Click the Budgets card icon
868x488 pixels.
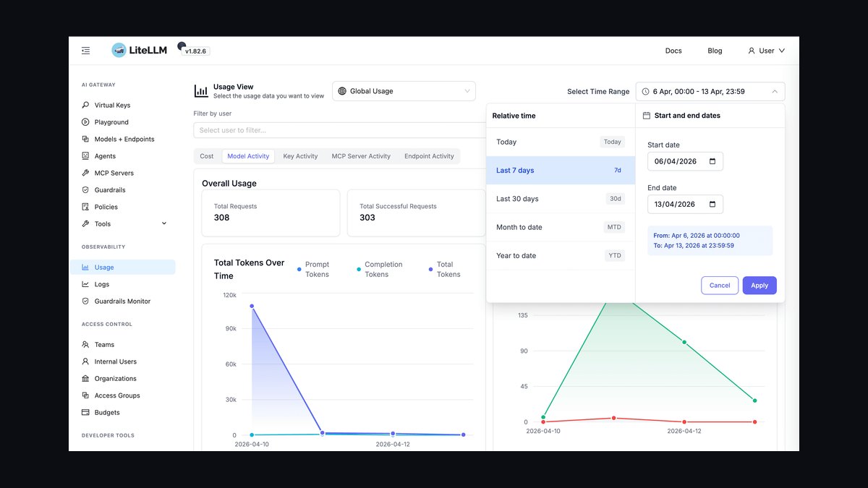pyautogui.click(x=85, y=413)
